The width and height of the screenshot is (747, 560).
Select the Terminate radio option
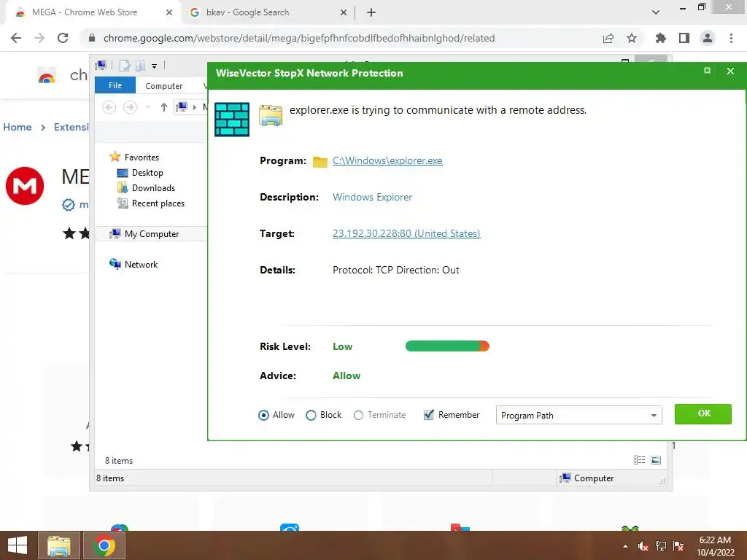[358, 415]
